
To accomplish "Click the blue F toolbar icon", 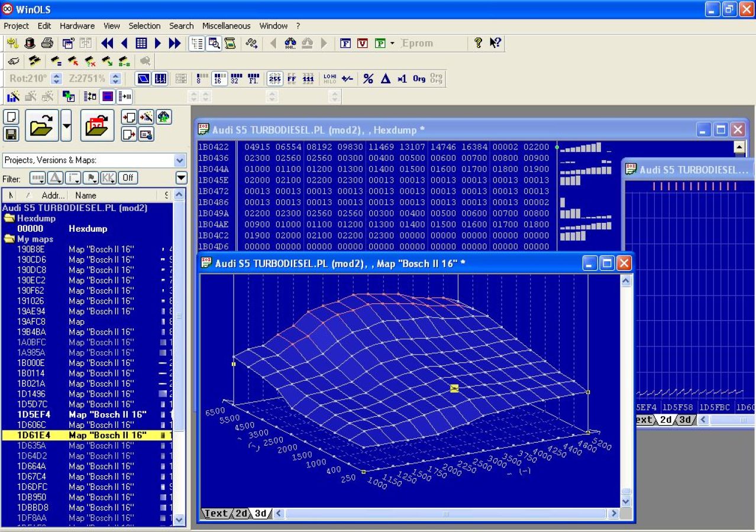I will (345, 43).
